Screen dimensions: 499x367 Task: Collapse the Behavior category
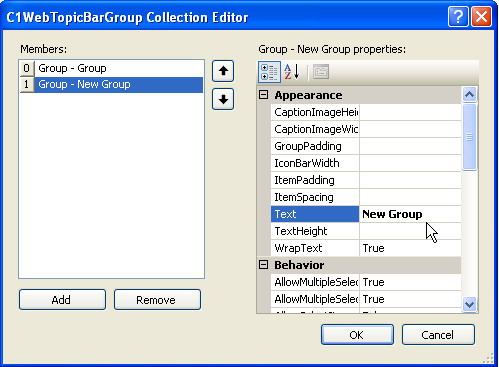pyautogui.click(x=263, y=265)
